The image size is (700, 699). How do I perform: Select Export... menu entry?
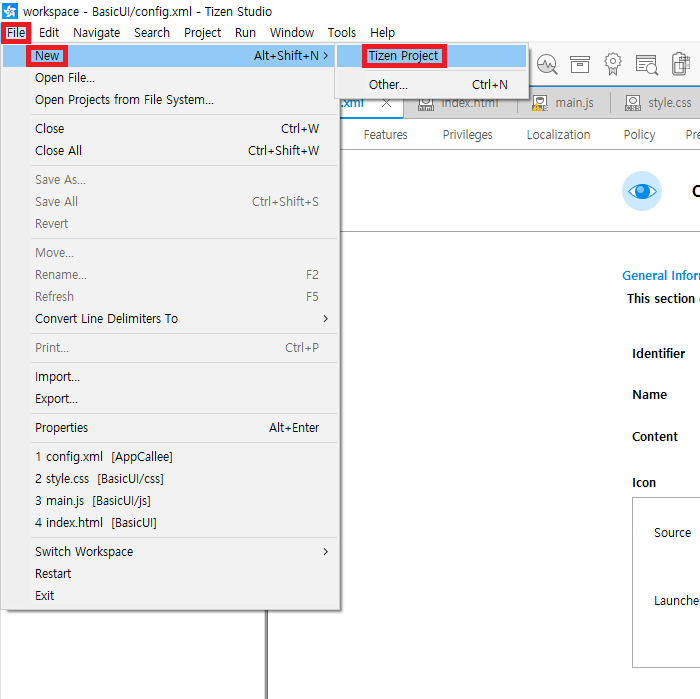pos(170,399)
